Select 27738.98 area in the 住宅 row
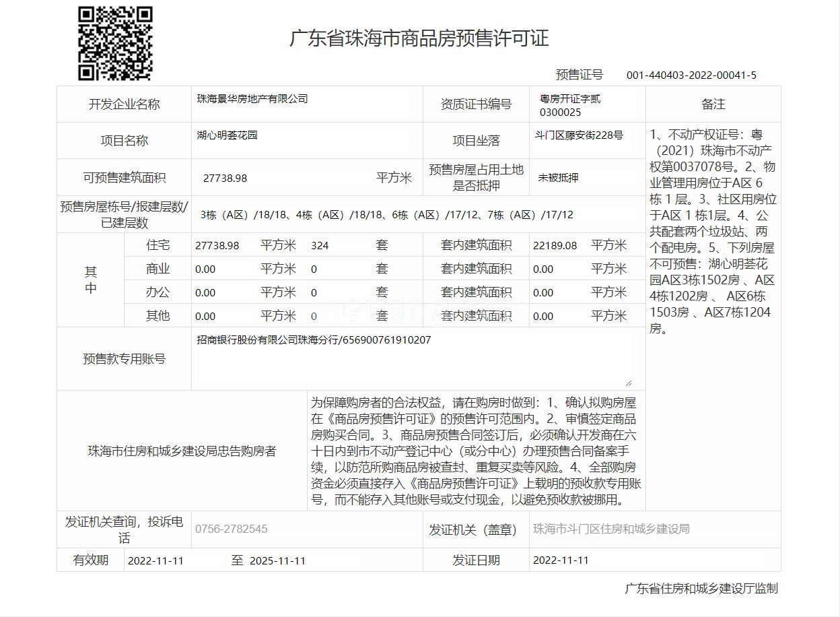Image resolution: width=840 pixels, height=617 pixels. [217, 246]
